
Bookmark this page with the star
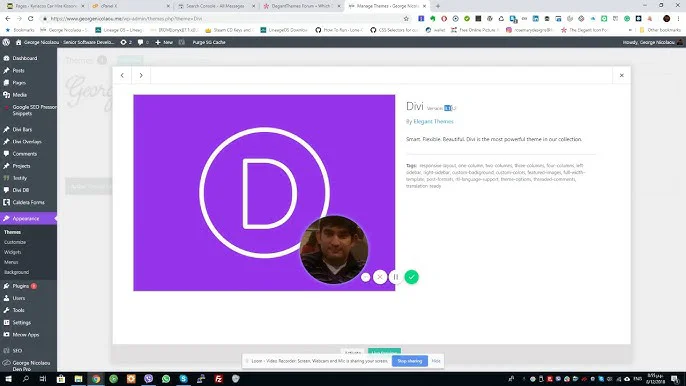point(406,19)
